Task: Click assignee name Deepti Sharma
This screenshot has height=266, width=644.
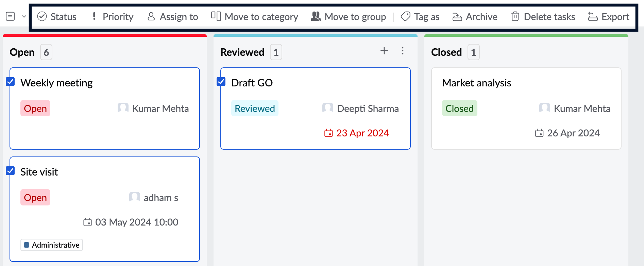Action: [x=368, y=109]
